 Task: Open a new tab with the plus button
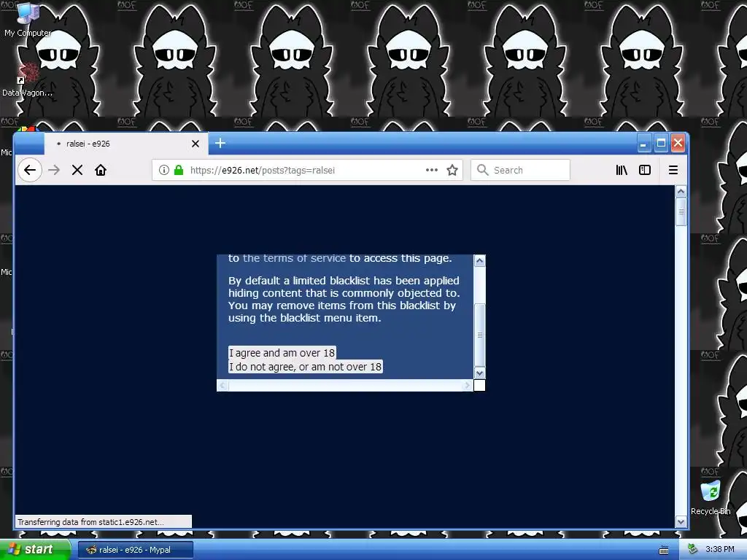[220, 143]
